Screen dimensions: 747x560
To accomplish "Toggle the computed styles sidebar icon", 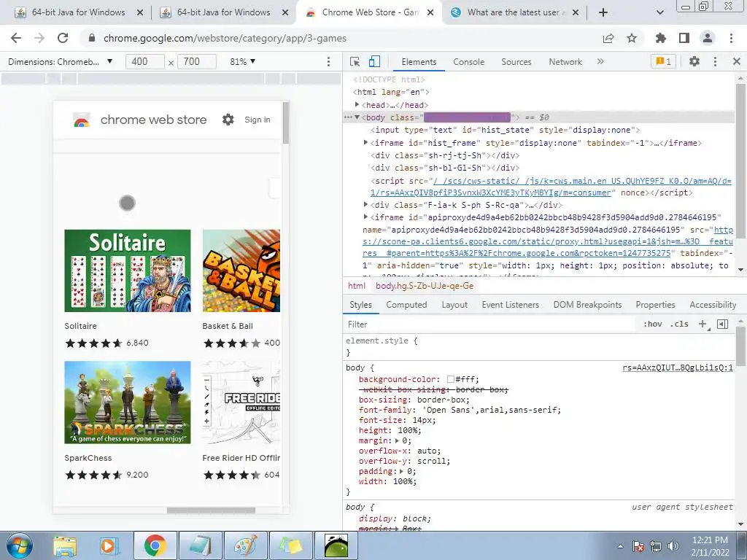I will 723,324.
